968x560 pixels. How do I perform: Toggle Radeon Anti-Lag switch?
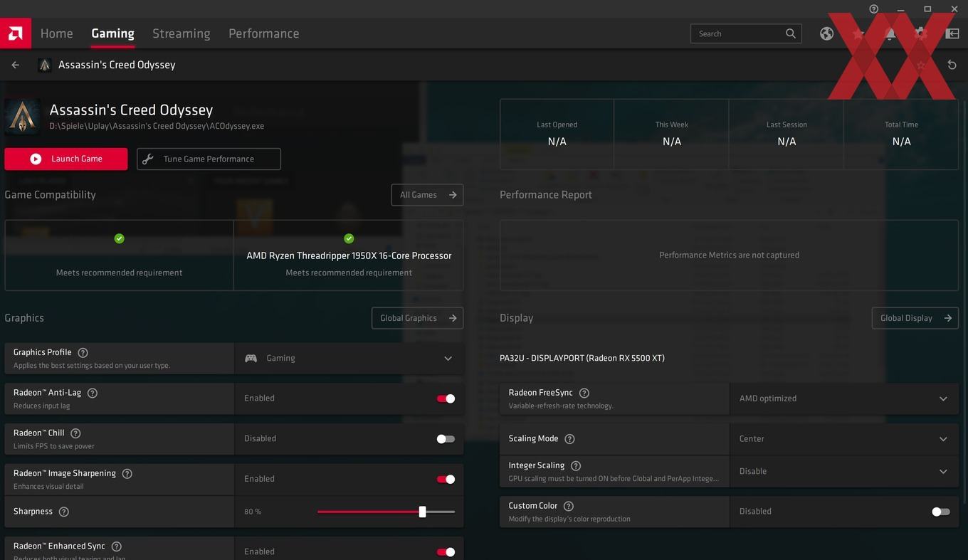click(446, 398)
